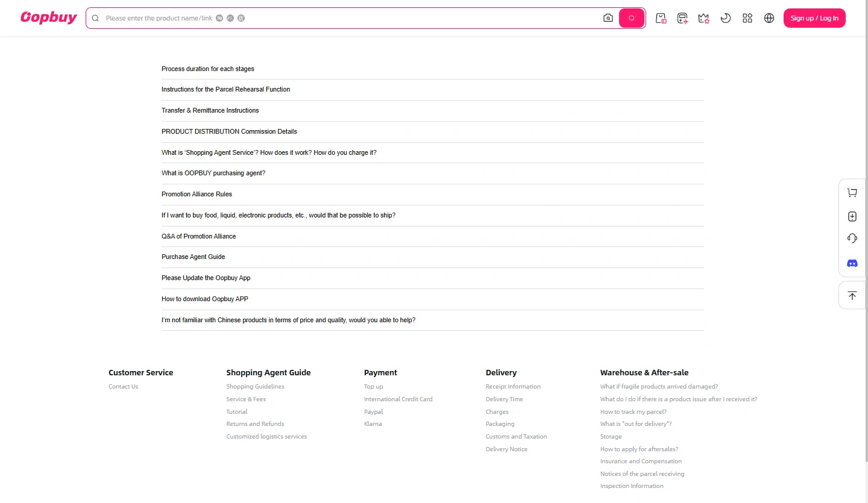Open the cart icon in side panel

tap(852, 193)
